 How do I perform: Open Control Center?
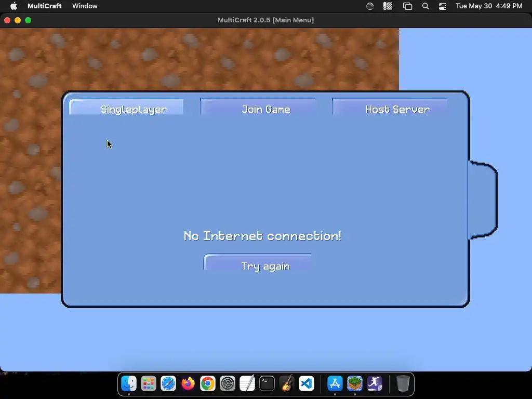[x=443, y=6]
